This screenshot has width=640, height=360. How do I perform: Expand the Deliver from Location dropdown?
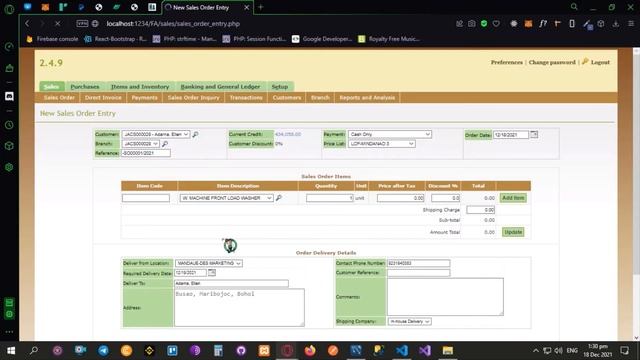click(x=209, y=263)
